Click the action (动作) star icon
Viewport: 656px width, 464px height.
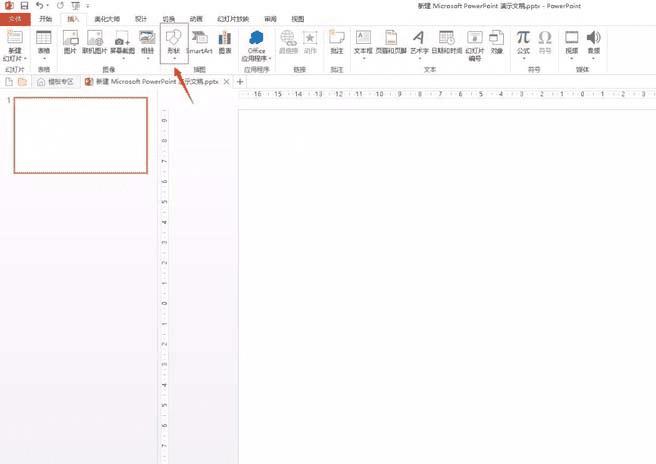tap(310, 38)
